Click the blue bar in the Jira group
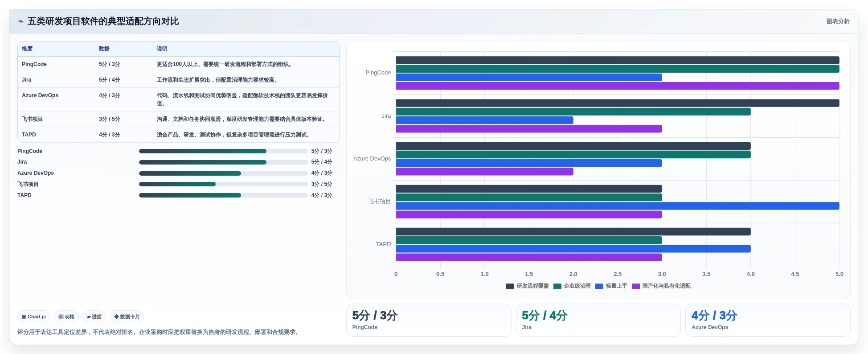This screenshot has height=354, width=868. [x=485, y=120]
